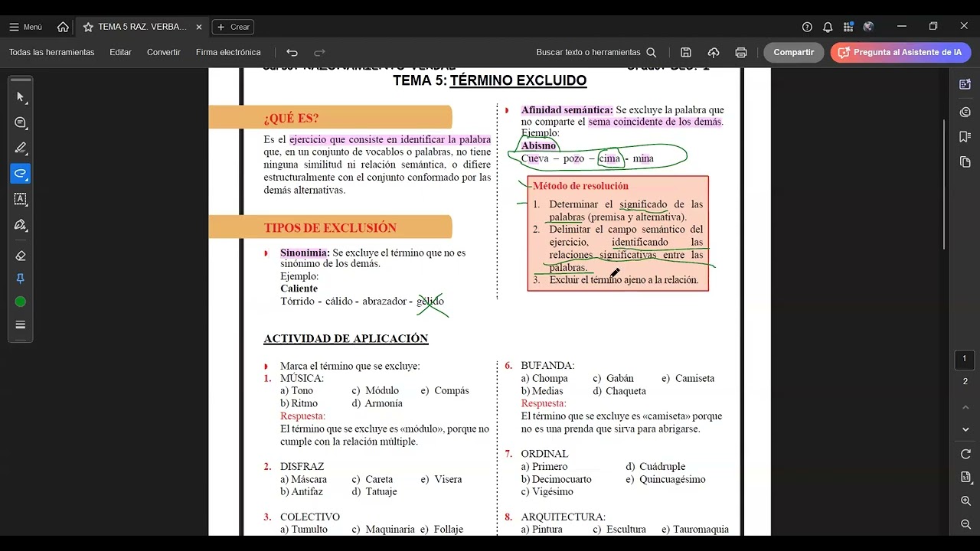The width and height of the screenshot is (980, 551).
Task: Click the option d) Armonía
Action: click(377, 403)
